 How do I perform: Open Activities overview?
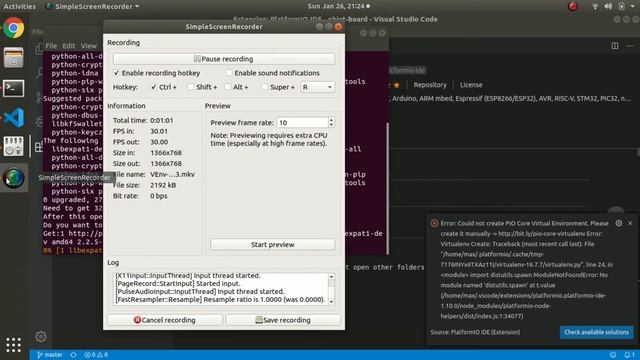pos(20,6)
